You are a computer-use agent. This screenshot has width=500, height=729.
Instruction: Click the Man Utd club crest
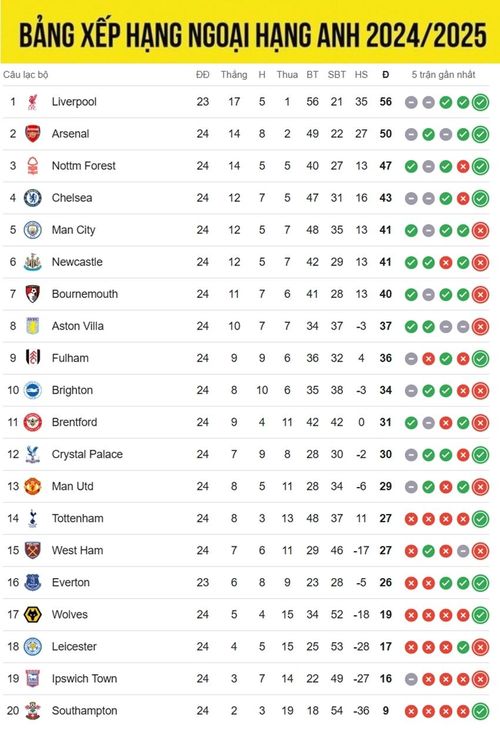(33, 486)
